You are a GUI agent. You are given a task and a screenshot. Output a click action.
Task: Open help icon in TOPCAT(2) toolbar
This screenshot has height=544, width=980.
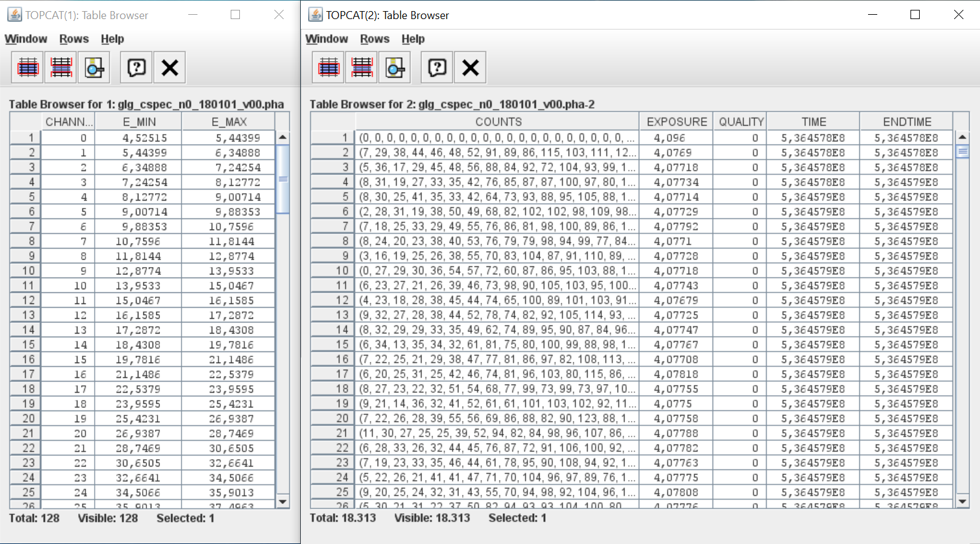coord(437,67)
